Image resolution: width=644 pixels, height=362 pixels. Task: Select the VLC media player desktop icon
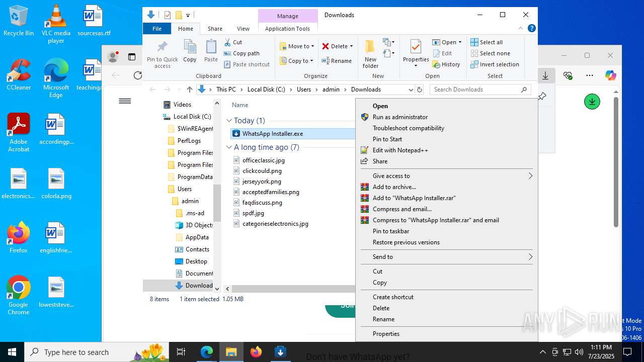(x=56, y=24)
